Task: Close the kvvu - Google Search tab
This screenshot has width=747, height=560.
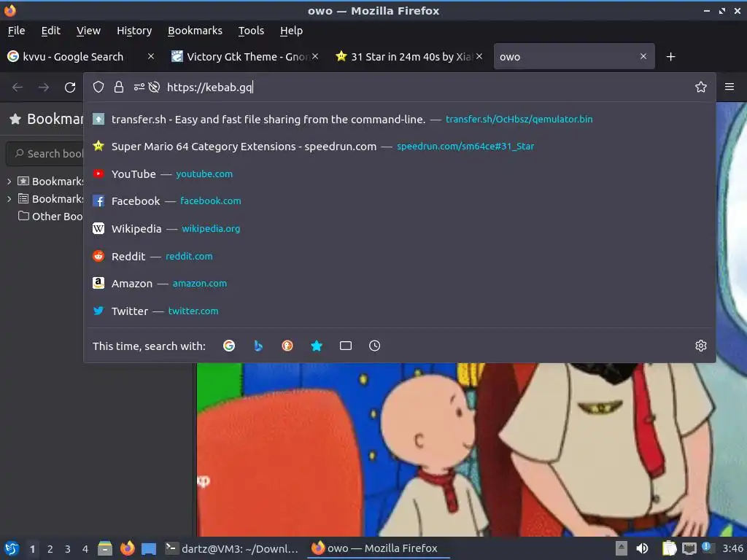Action: click(x=150, y=56)
